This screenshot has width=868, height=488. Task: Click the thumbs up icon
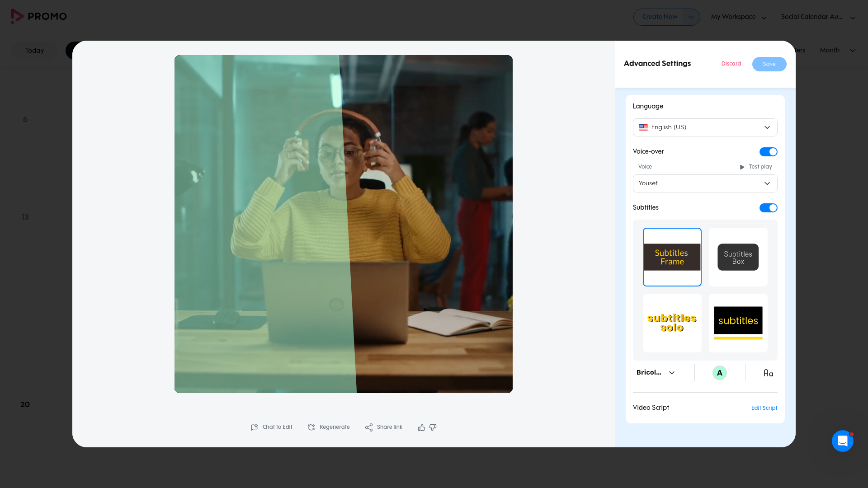click(421, 427)
